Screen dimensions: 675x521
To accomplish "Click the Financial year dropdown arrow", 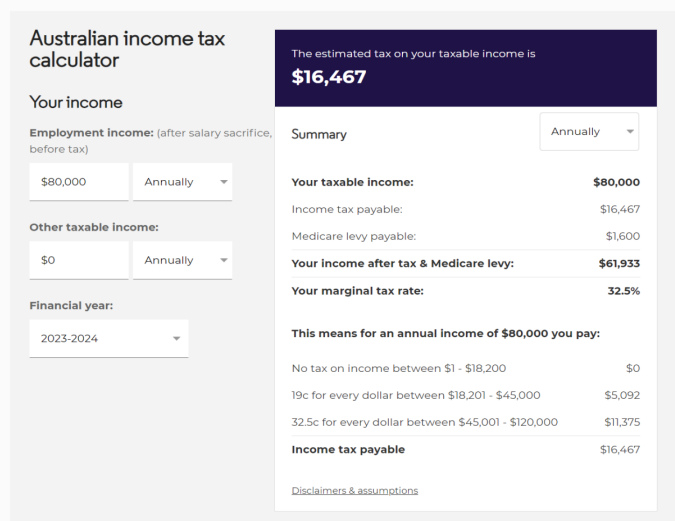I will [176, 339].
